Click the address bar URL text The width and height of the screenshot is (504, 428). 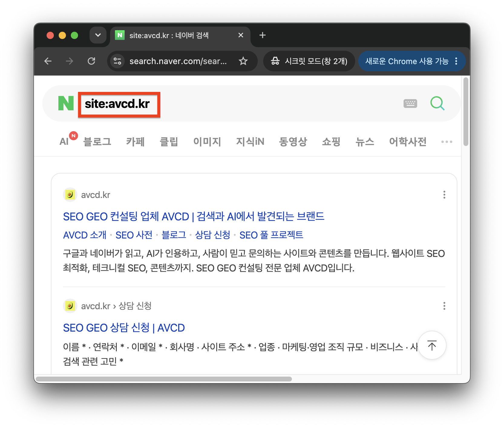(178, 61)
